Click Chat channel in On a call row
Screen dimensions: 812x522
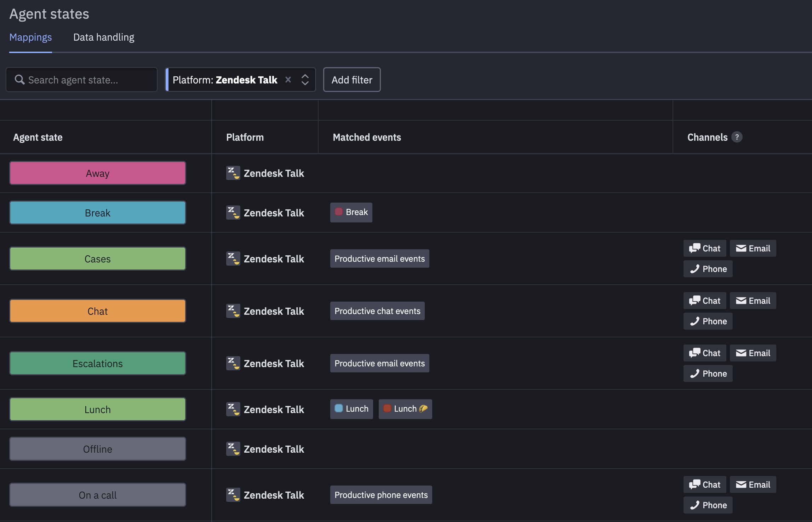pyautogui.click(x=705, y=485)
